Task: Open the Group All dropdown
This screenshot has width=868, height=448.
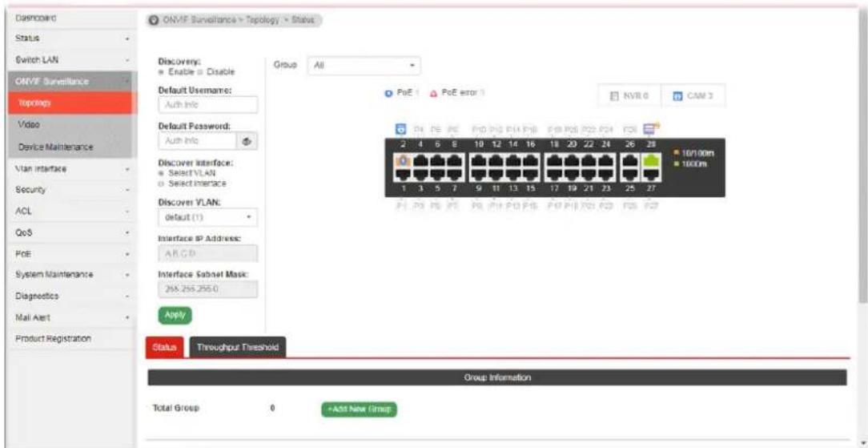Action: [x=364, y=66]
